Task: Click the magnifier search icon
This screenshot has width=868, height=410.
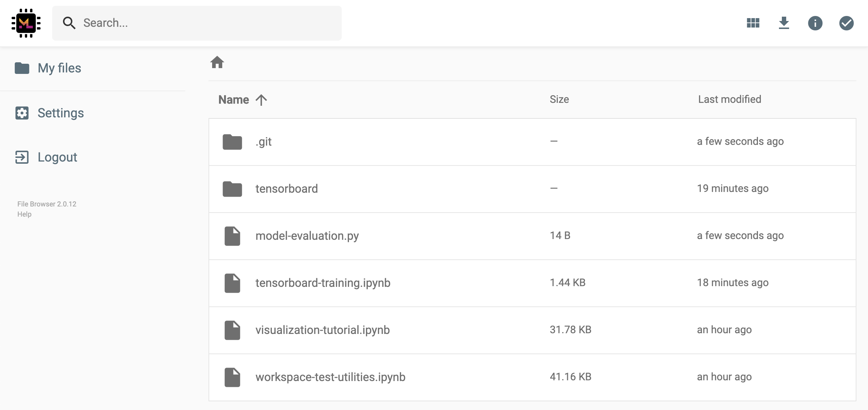Action: (x=69, y=23)
